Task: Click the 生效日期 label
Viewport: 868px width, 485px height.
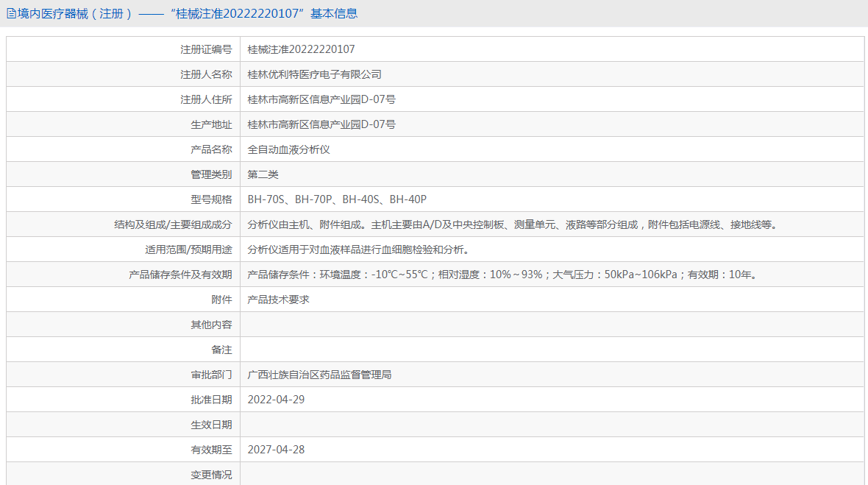Action: click(211, 425)
